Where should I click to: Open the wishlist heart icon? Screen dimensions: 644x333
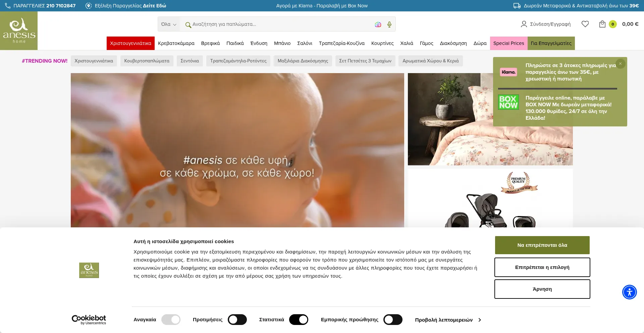[x=585, y=24]
